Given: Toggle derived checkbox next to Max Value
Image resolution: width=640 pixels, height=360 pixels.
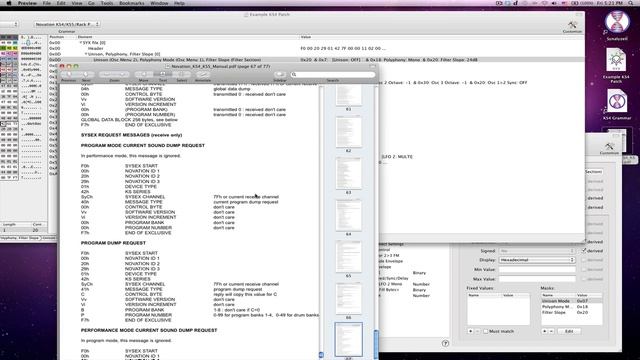Looking at the screenshot, I should [x=584, y=279].
